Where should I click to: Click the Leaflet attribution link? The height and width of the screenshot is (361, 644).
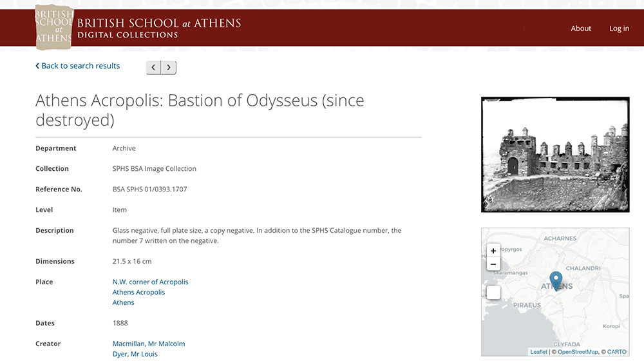tap(538, 352)
